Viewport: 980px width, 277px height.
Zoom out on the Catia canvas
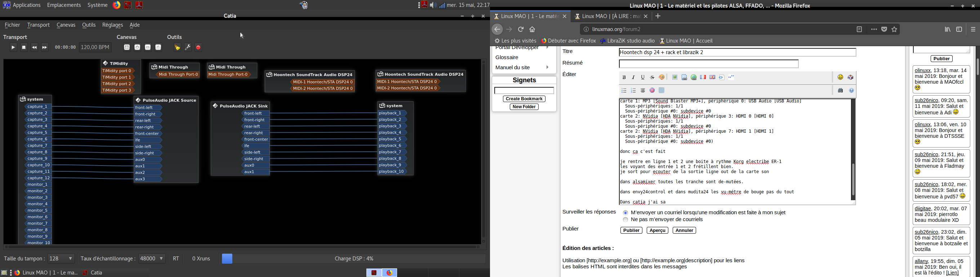tap(148, 48)
